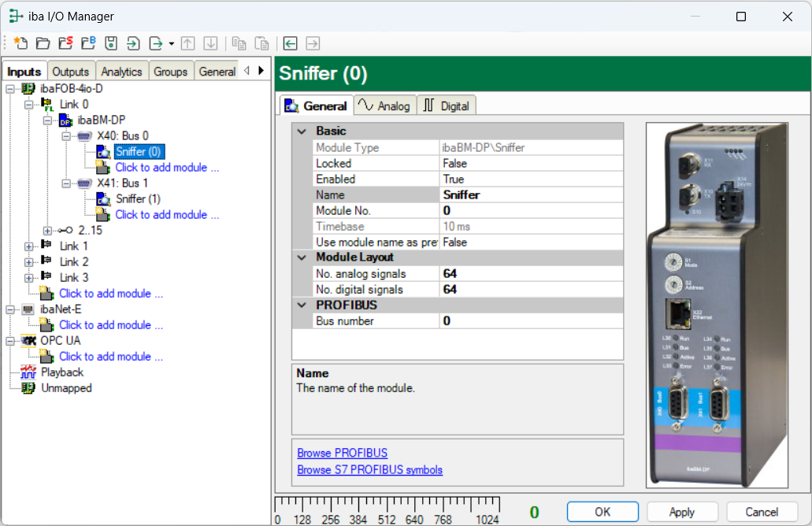Image resolution: width=812 pixels, height=526 pixels.
Task: Click the Bus number value field
Action: pos(531,320)
